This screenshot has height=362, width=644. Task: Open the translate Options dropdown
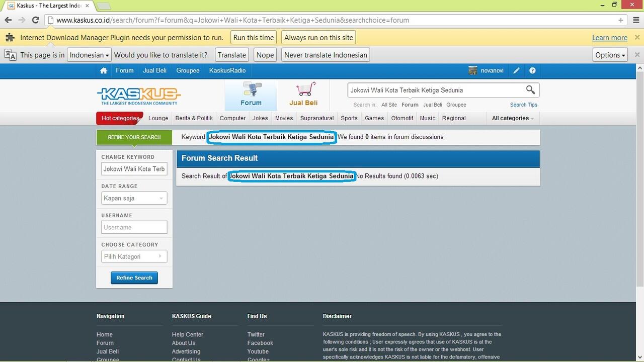(610, 55)
